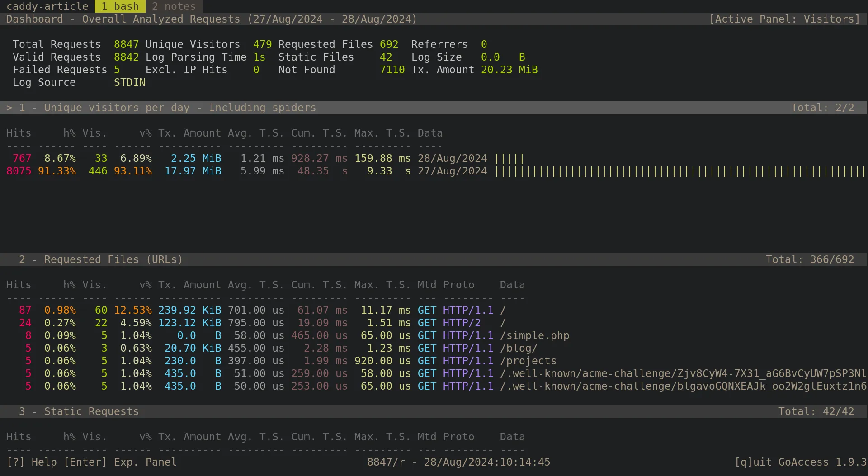Select the first acme-challenge URL row
The width and height of the screenshot is (868, 476).
tap(633, 373)
